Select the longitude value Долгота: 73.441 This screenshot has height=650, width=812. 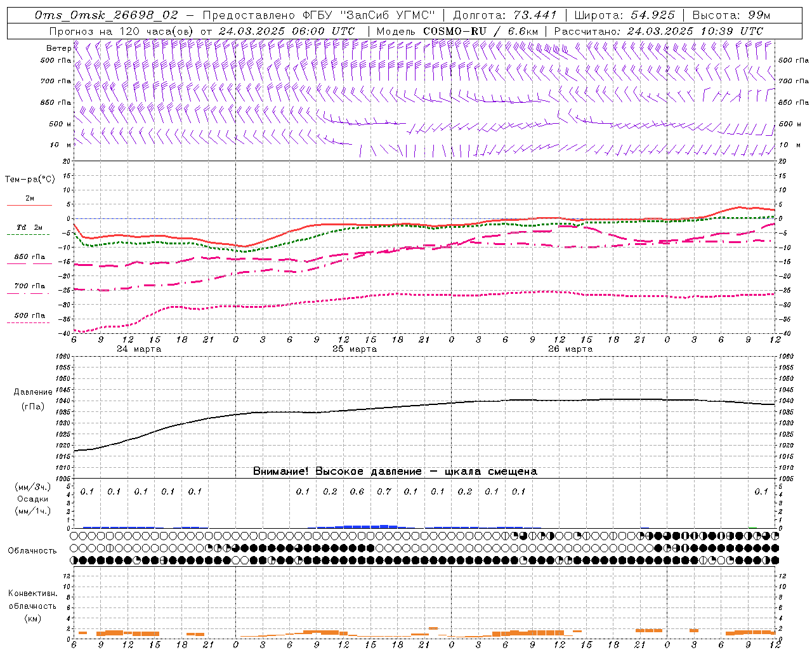505,15
